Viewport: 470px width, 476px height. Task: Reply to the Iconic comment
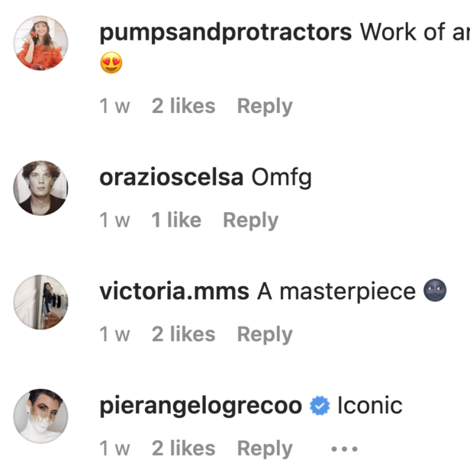265,449
